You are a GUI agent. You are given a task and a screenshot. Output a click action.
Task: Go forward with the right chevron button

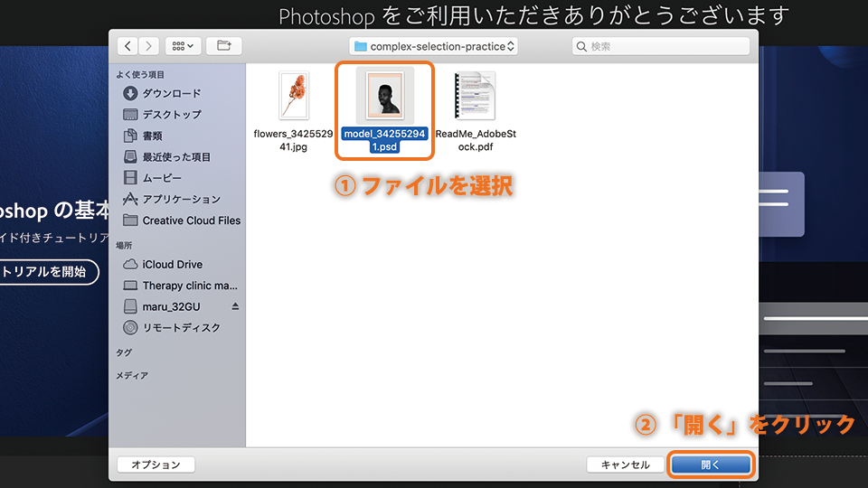pyautogui.click(x=148, y=46)
